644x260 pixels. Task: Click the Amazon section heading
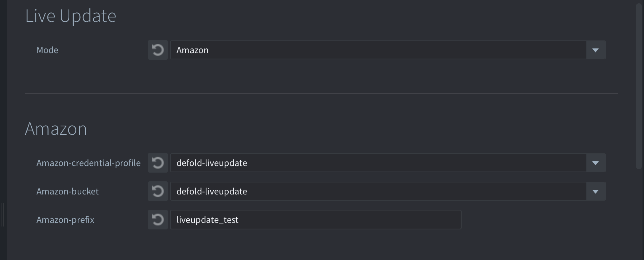[56, 129]
